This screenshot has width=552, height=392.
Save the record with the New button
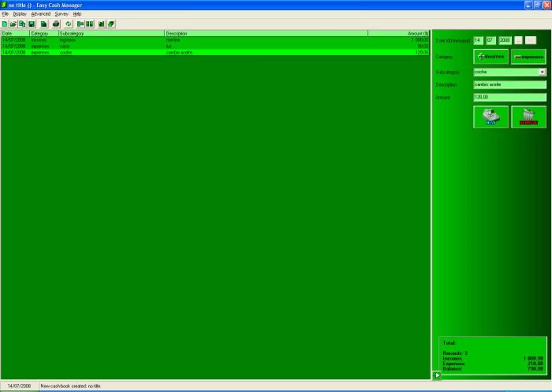click(490, 116)
